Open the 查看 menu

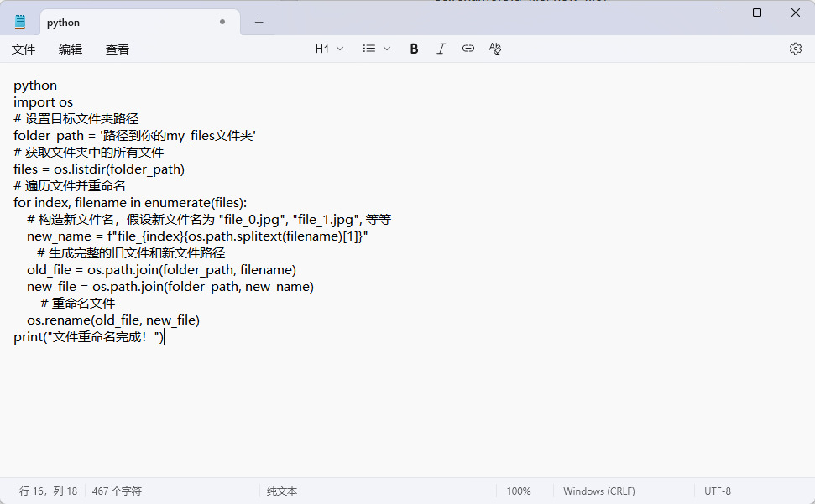(x=117, y=49)
